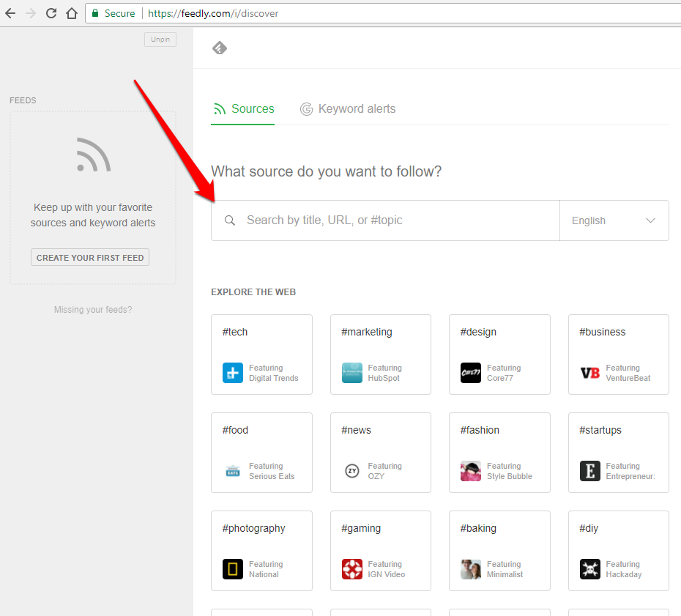Click the Core77 logo icon
681x616 pixels.
[x=470, y=373]
